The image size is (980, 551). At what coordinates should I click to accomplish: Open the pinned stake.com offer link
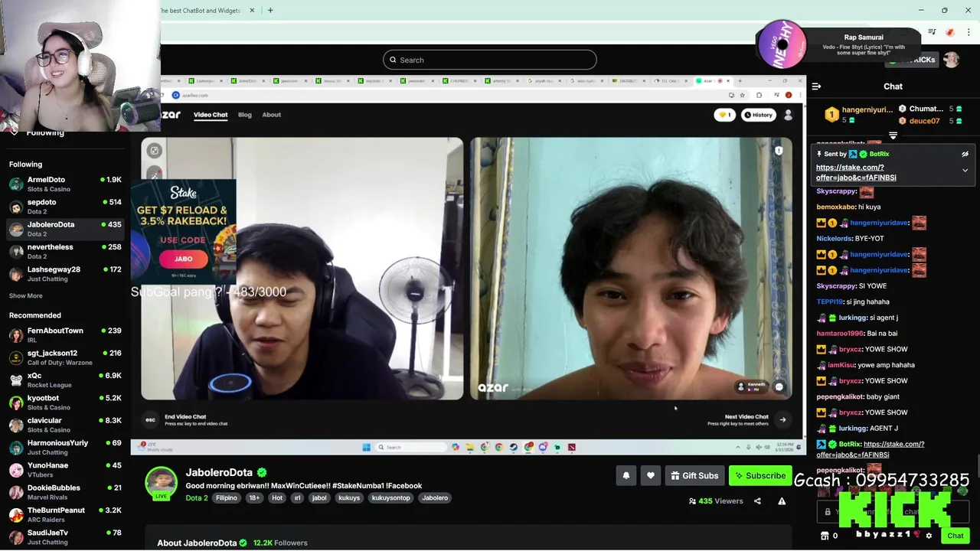(x=856, y=172)
